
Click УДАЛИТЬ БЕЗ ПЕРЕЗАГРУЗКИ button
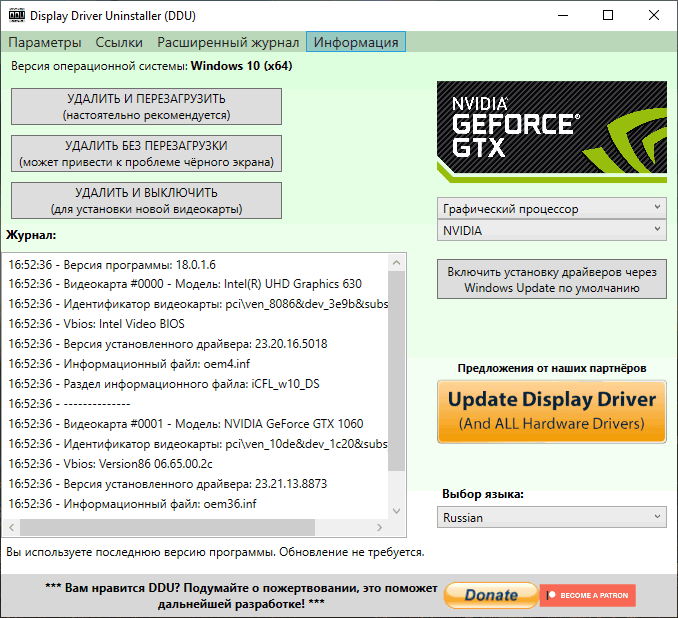[146, 154]
